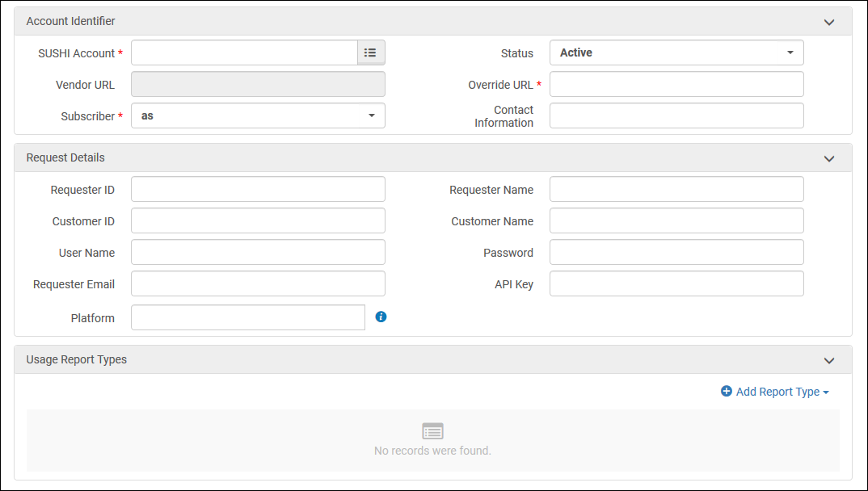This screenshot has height=491, width=868.
Task: Collapse the Account Identifier section
Action: tap(828, 22)
